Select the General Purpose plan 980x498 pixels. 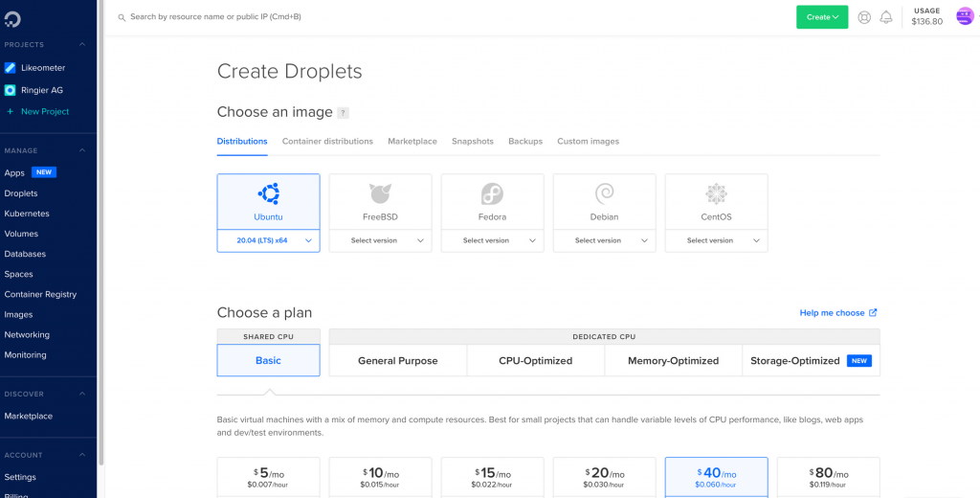click(397, 360)
